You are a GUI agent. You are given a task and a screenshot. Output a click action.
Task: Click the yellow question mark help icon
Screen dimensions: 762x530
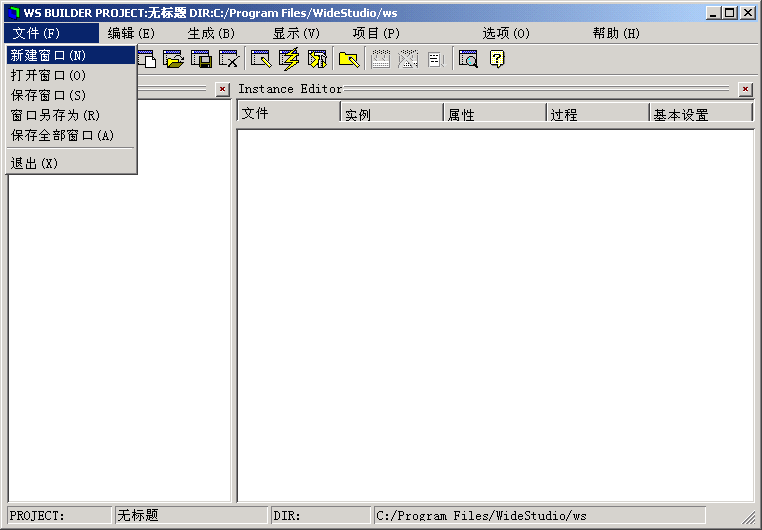(497, 59)
